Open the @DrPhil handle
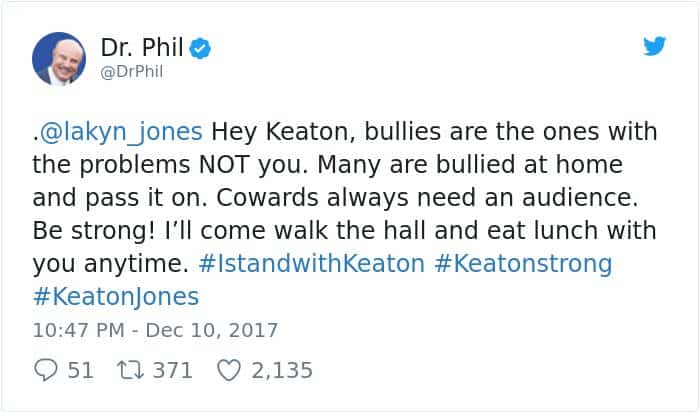This screenshot has width=700, height=413. [130, 71]
